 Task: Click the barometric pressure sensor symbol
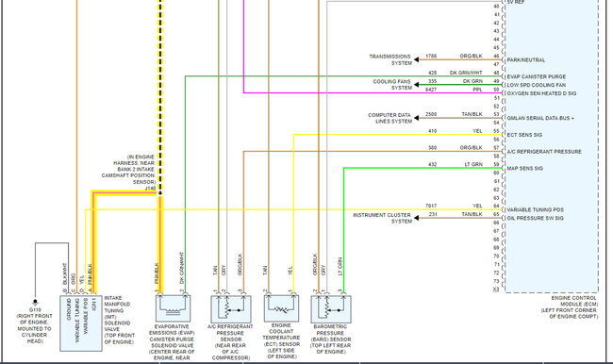click(331, 309)
